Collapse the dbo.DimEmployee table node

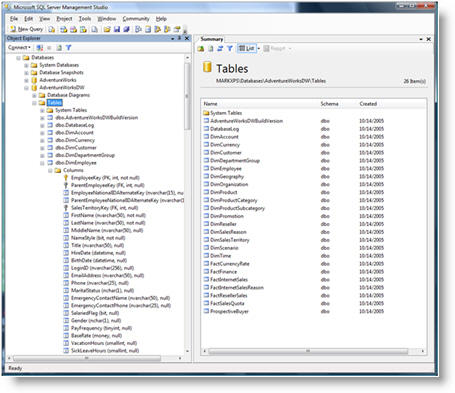point(42,163)
